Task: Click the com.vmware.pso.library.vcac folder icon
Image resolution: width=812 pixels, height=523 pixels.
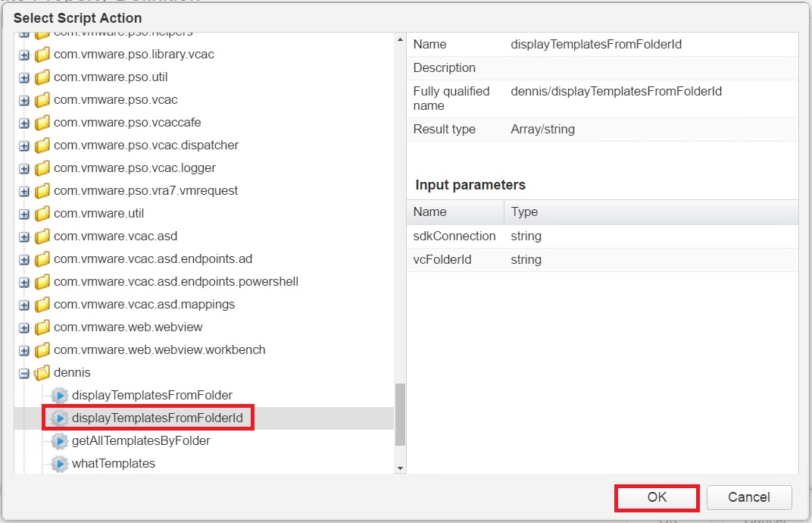Action: click(42, 55)
